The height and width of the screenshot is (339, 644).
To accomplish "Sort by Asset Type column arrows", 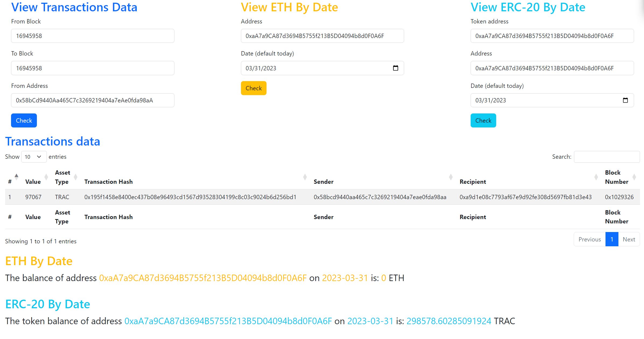I will 76,177.
